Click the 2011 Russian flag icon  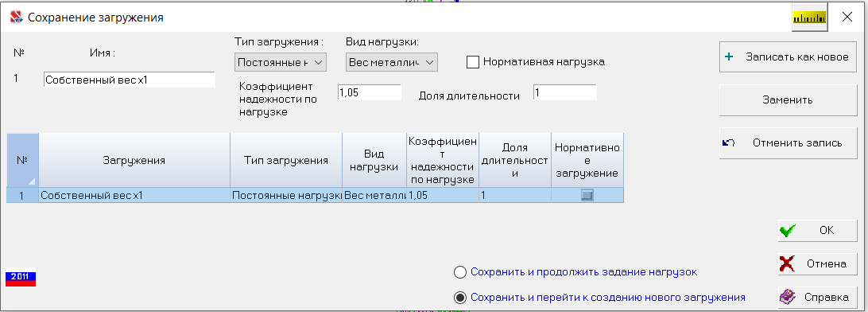[x=21, y=278]
